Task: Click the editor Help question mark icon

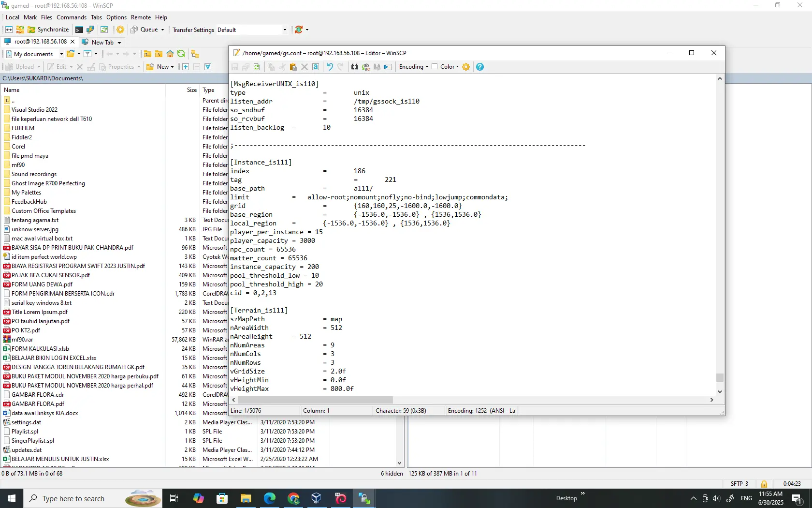Action: 480,67
